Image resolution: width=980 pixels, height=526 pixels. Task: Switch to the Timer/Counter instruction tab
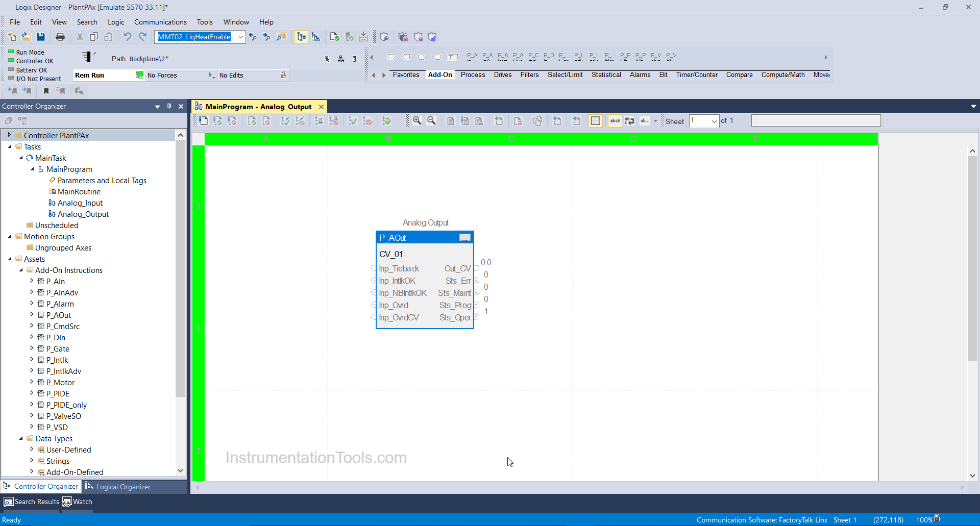[x=697, y=74]
